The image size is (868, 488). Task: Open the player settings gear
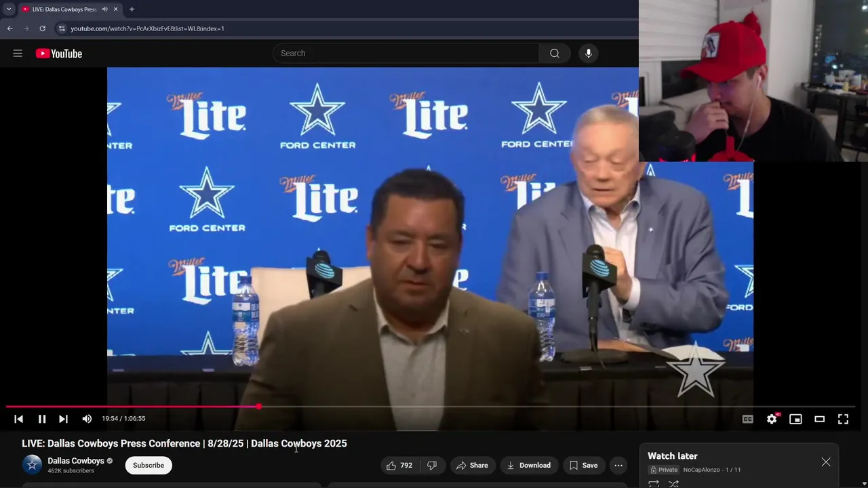pyautogui.click(x=772, y=419)
